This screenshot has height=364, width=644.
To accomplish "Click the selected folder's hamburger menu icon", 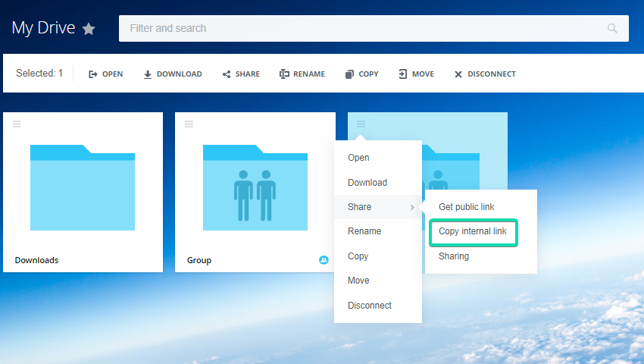I will (361, 124).
